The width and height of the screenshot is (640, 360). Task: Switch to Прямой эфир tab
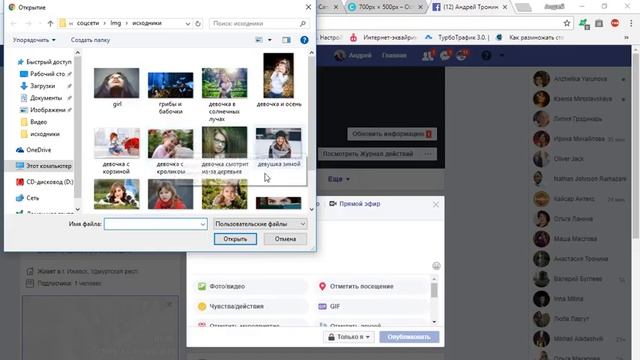click(355, 204)
